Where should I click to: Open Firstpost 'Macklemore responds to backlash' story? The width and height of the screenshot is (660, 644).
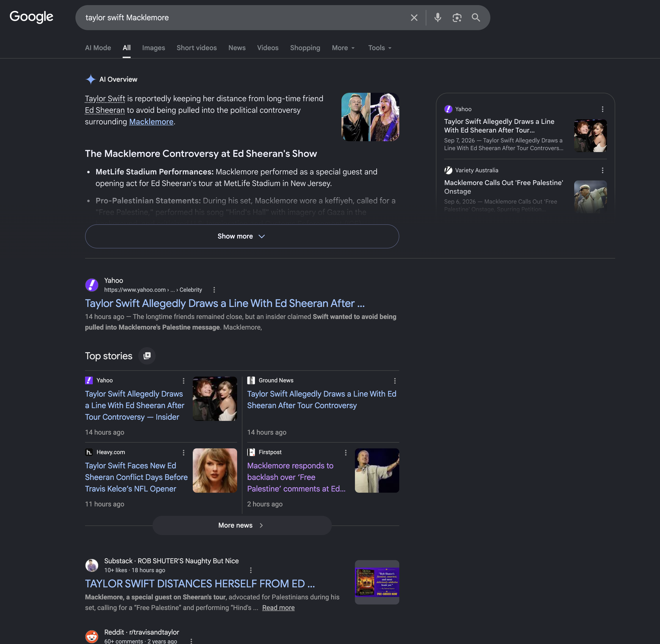tap(296, 477)
